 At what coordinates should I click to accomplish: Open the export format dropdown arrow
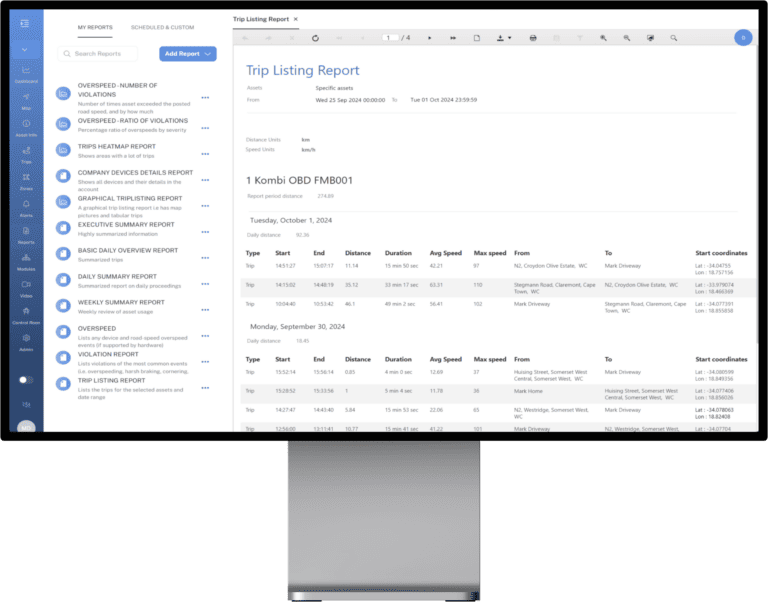coord(510,37)
